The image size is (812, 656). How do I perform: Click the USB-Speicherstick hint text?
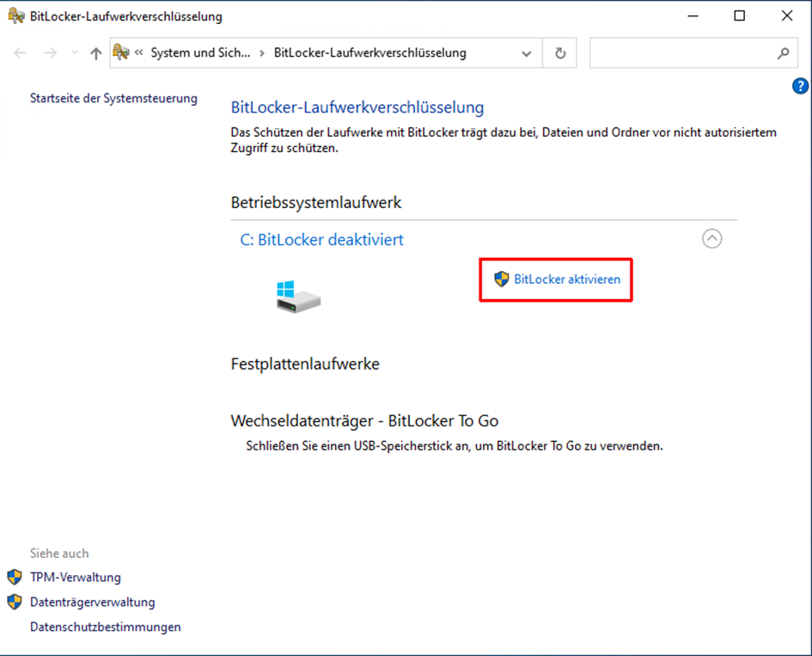point(455,445)
